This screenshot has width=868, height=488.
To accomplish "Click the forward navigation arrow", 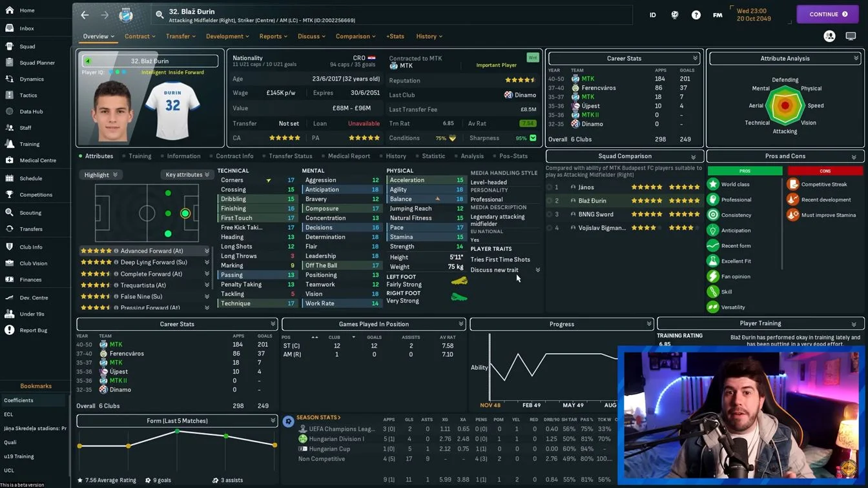I will tap(105, 14).
